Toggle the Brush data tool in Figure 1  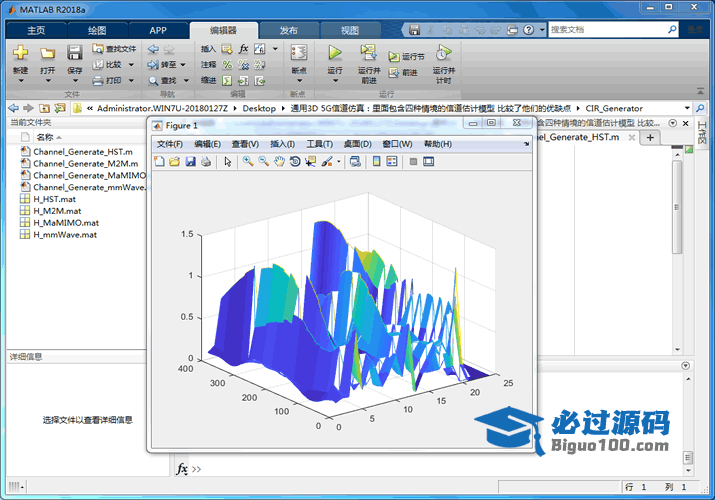click(327, 161)
